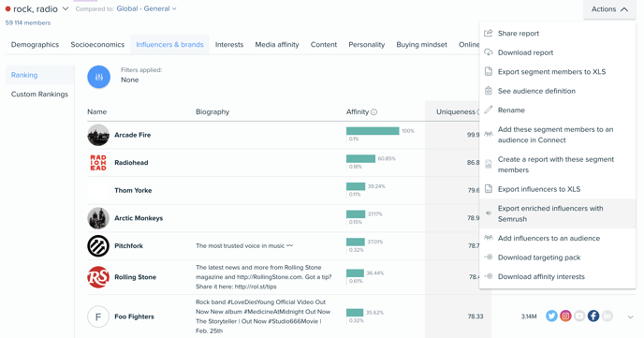
Task: Click the Rolling Stone affinity bar
Action: click(x=355, y=273)
